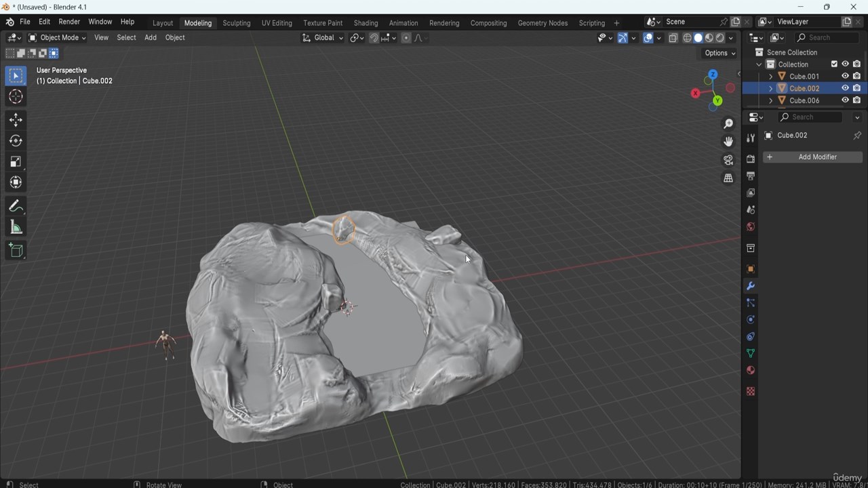The image size is (868, 488).
Task: Switch to material preview shading
Action: (x=709, y=38)
